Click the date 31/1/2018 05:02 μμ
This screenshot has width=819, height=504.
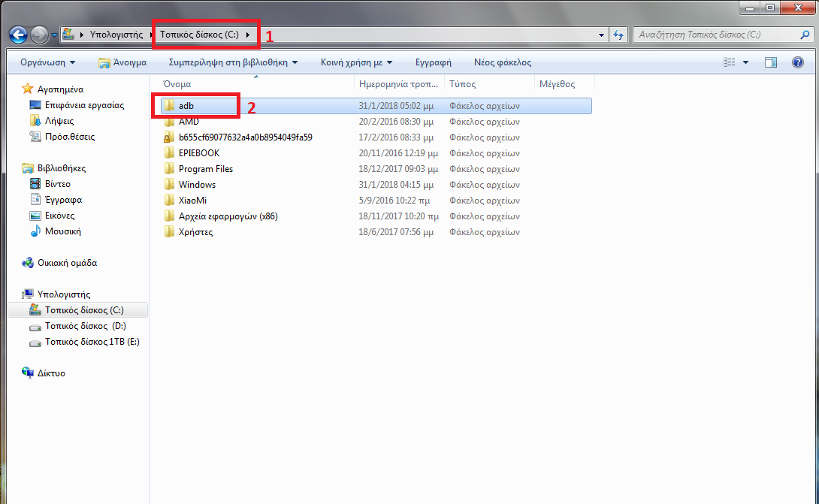tap(396, 105)
